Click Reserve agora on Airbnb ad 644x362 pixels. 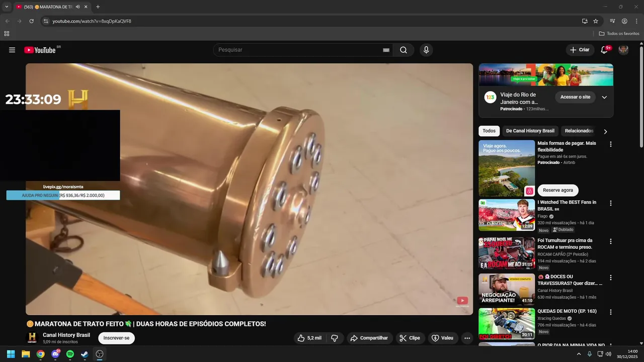pyautogui.click(x=558, y=190)
